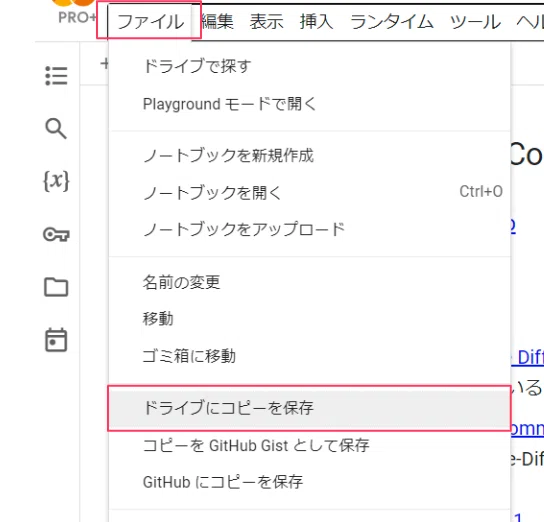Select ドライブで探す menu entry
The image size is (544, 522).
click(x=309, y=66)
